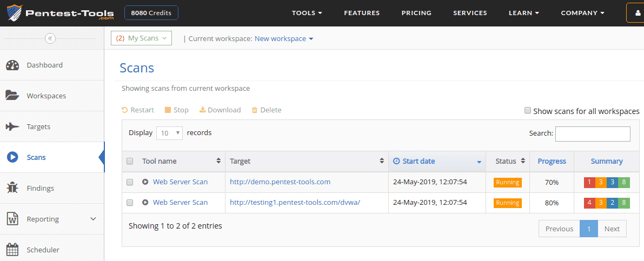Screen dimensions: 644x261
Task: Open the http://demo.pentest-tools.com target link
Action: pos(280,182)
